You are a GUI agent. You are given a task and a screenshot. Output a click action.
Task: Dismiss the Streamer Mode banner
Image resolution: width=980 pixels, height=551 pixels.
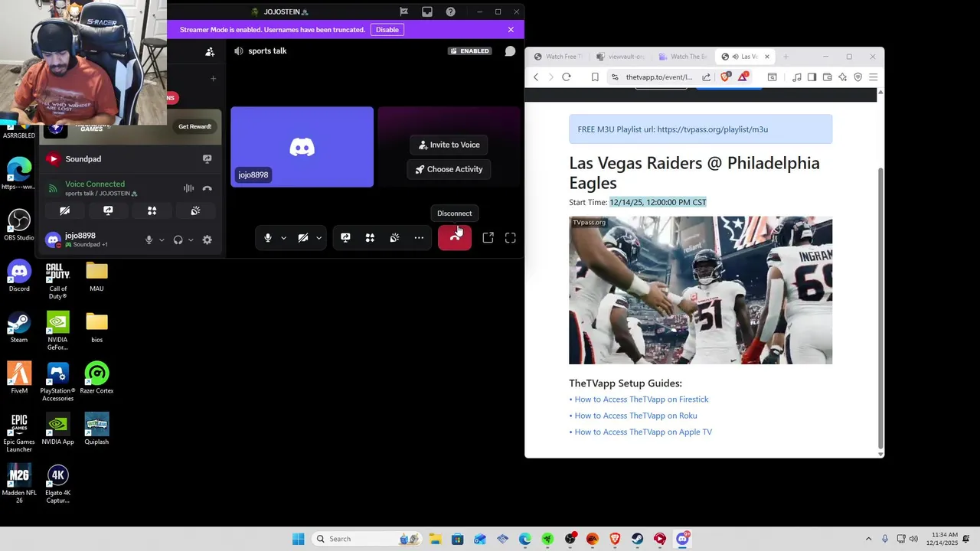point(511,30)
